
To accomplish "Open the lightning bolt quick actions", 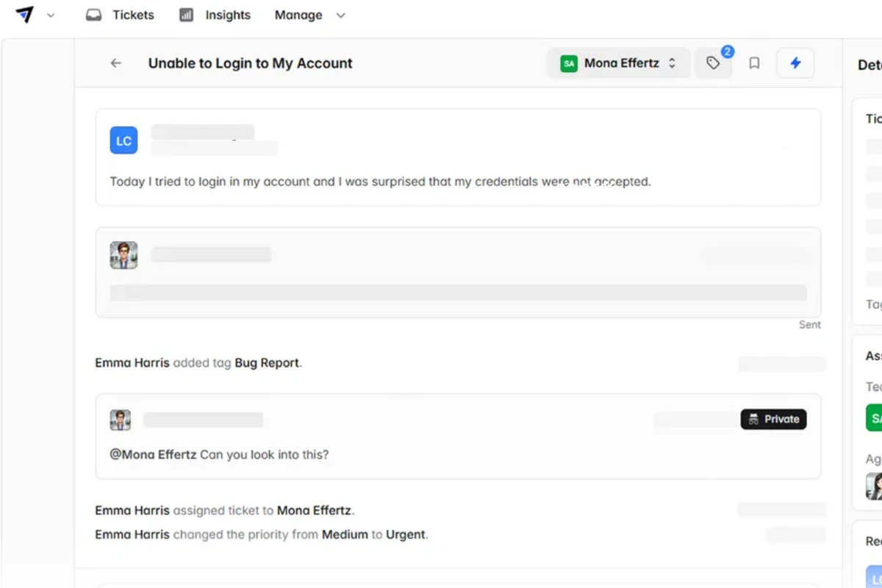I will [x=795, y=63].
